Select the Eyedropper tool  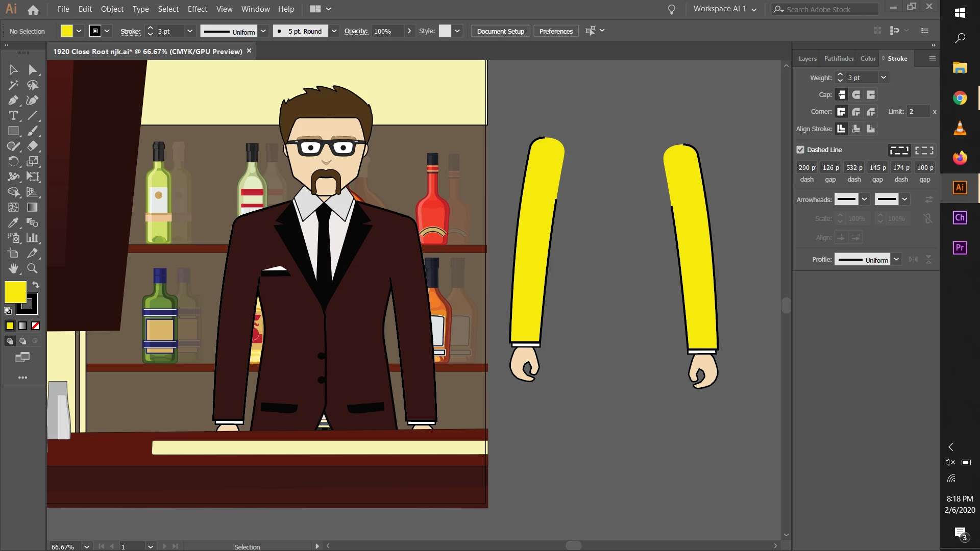pyautogui.click(x=13, y=223)
